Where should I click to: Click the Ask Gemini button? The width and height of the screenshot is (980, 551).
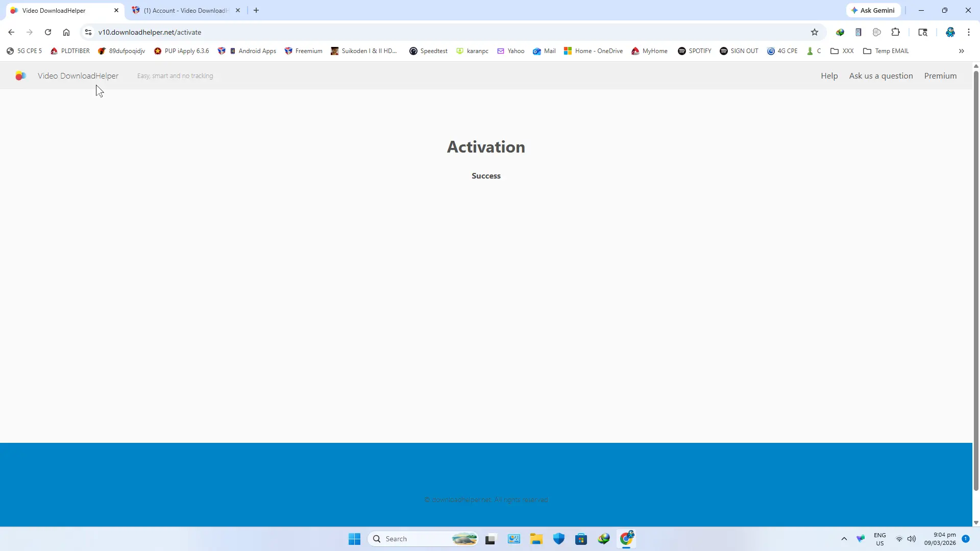click(x=873, y=10)
